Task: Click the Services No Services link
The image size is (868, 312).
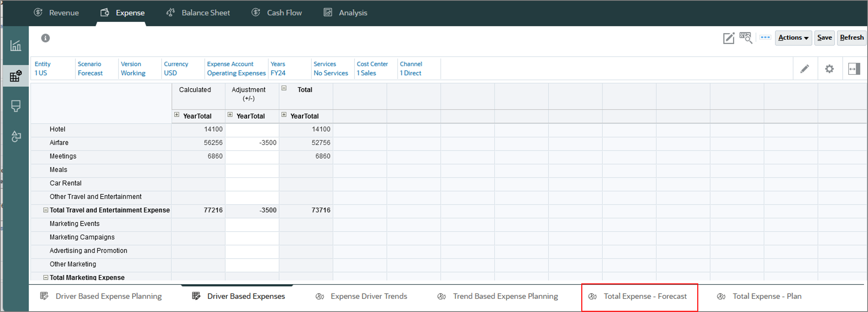Action: pos(331,68)
